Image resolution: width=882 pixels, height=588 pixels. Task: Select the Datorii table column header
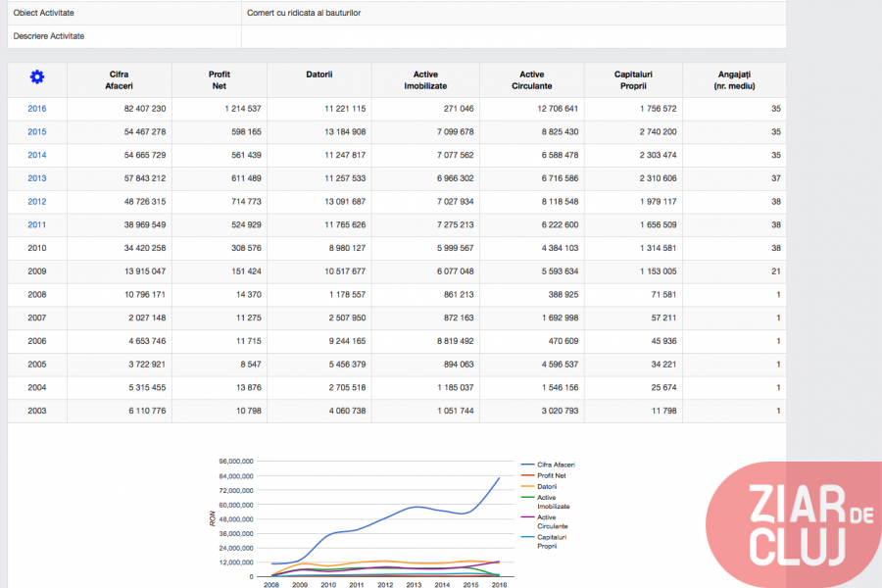point(319,74)
